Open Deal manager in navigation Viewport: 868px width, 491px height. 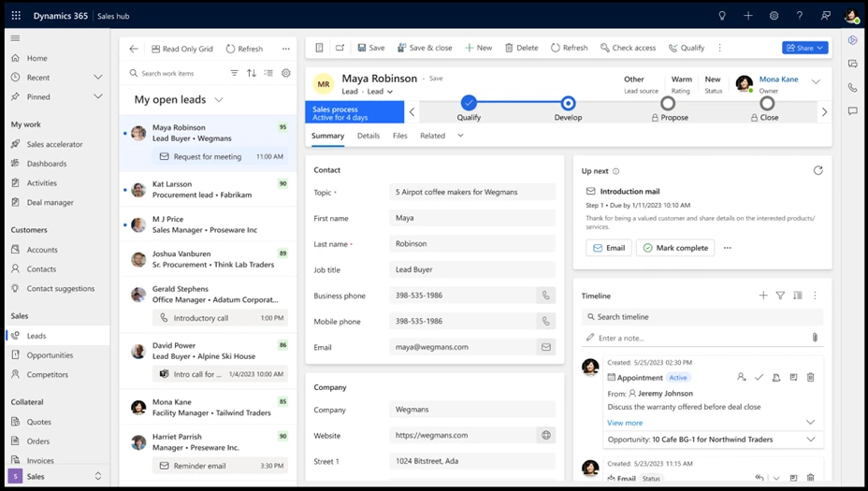(x=50, y=202)
